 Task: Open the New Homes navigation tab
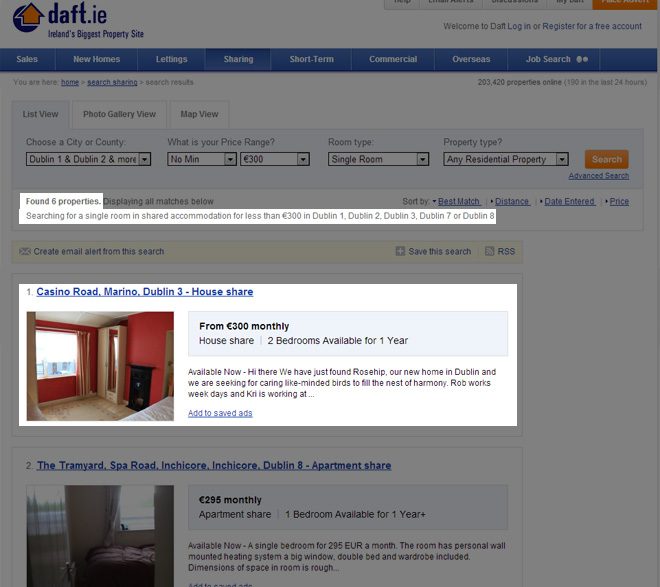click(96, 59)
